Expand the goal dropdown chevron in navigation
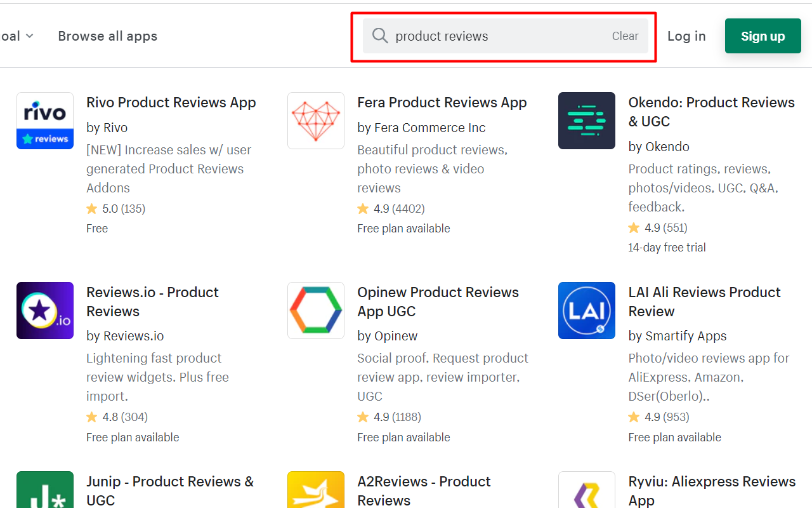The width and height of the screenshot is (812, 508). [29, 36]
